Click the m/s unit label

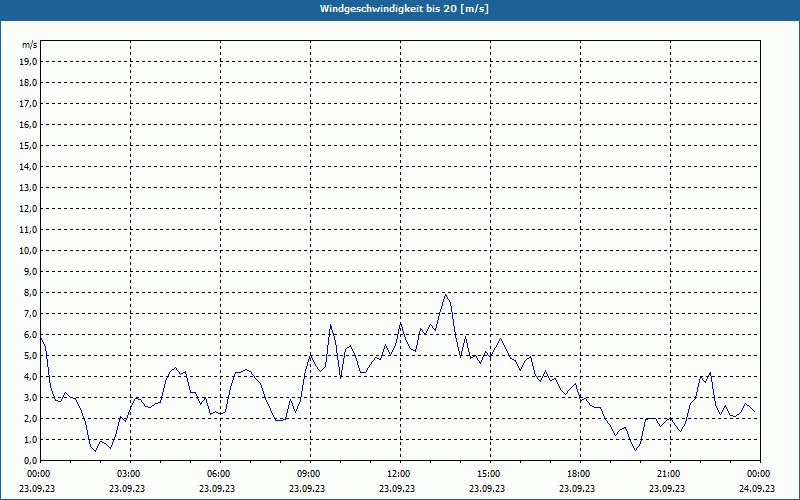(30, 45)
